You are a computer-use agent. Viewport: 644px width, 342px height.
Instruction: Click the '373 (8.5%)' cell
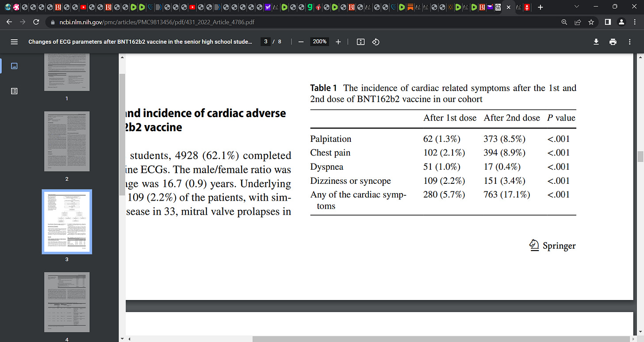tap(505, 139)
